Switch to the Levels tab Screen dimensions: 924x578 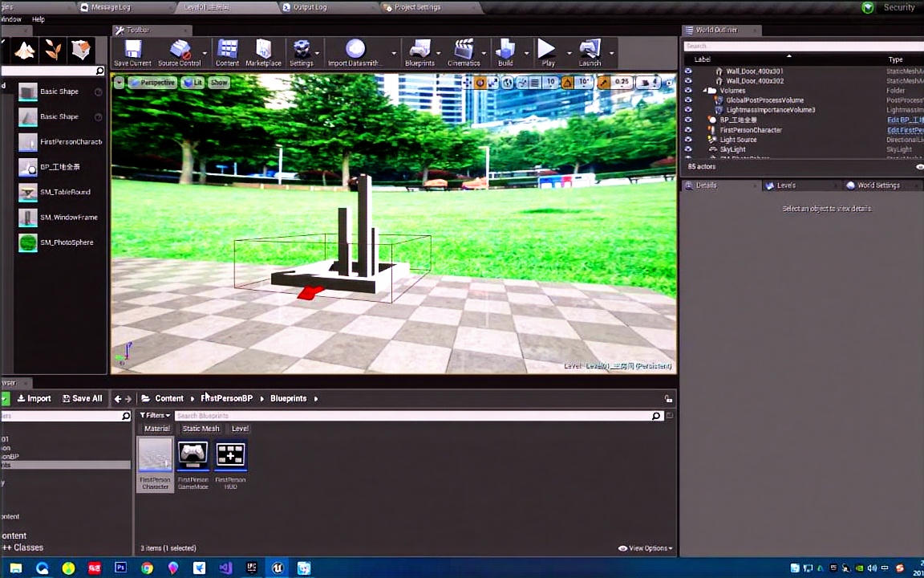point(785,185)
